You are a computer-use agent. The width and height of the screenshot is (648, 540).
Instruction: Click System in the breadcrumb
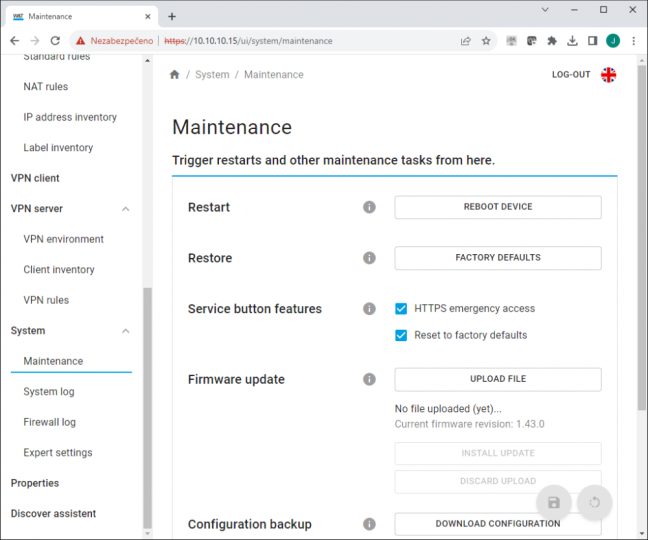[212, 75]
